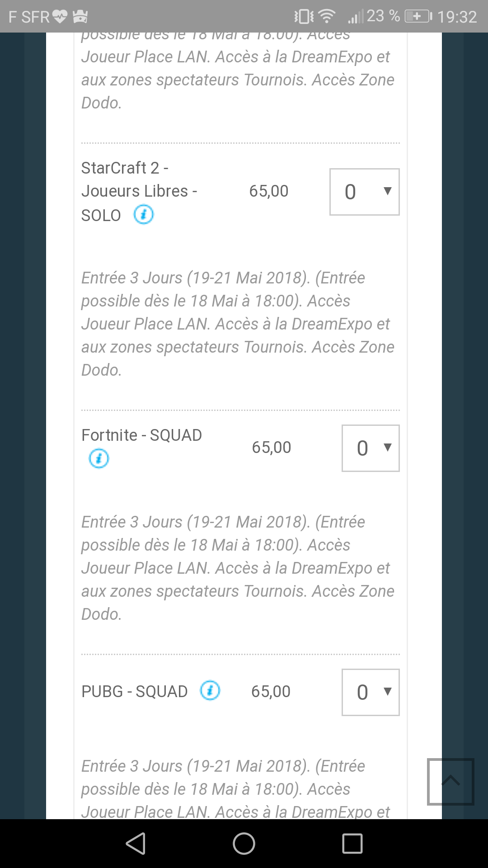
Task: Tap Android home circle icon
Action: tap(244, 844)
